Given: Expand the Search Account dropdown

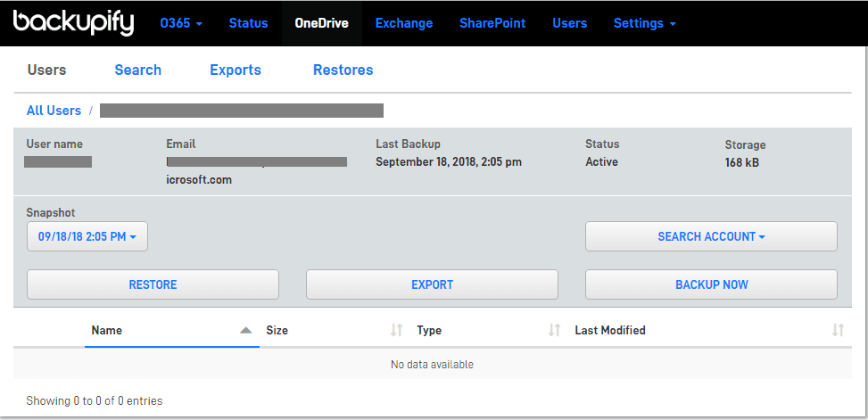Looking at the screenshot, I should tap(711, 237).
